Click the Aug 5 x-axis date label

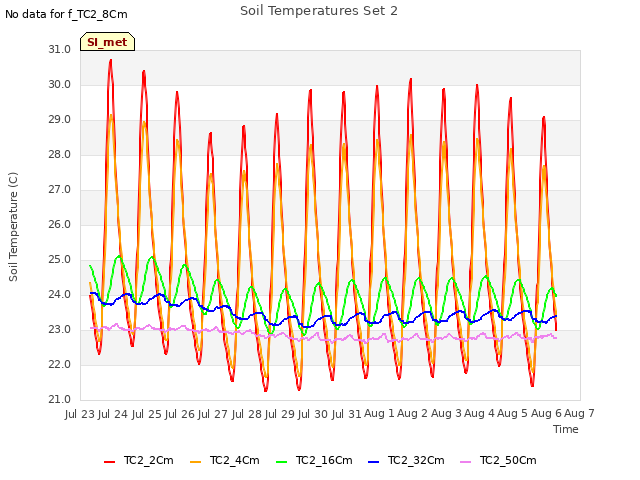(513, 414)
